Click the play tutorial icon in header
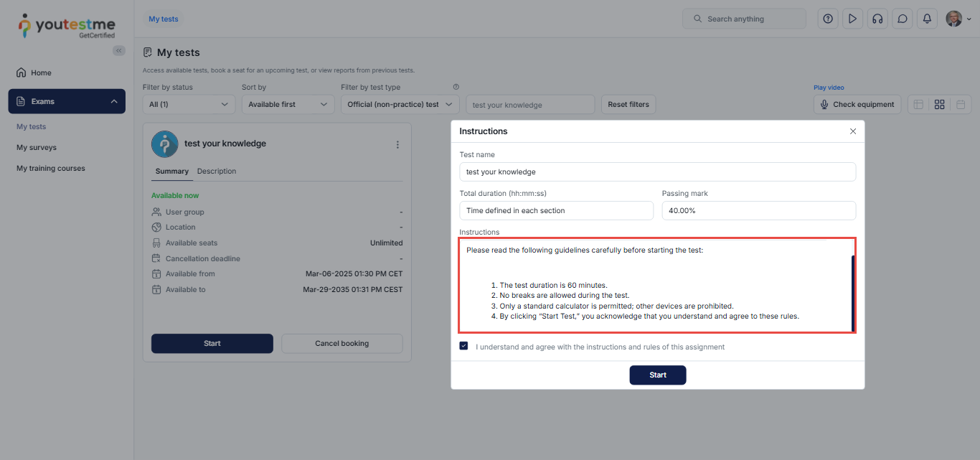 point(852,19)
